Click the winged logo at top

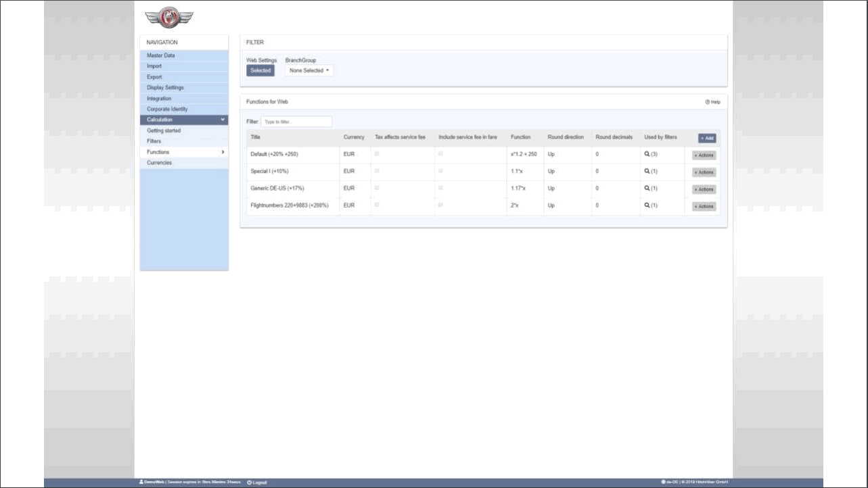pyautogui.click(x=168, y=17)
